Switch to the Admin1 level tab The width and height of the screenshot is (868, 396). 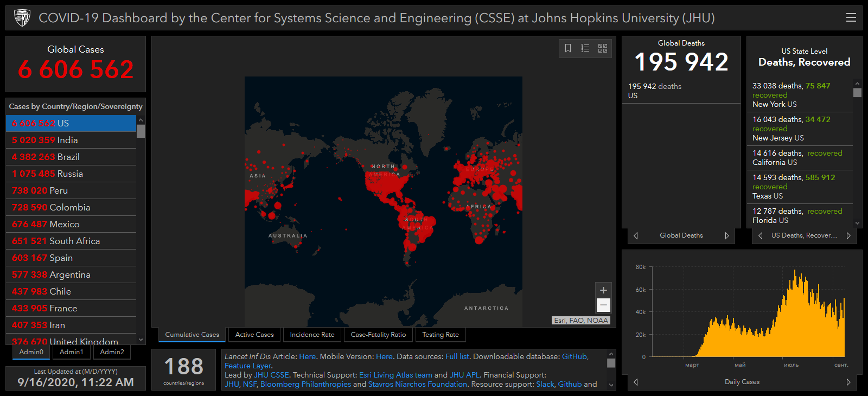coord(72,352)
